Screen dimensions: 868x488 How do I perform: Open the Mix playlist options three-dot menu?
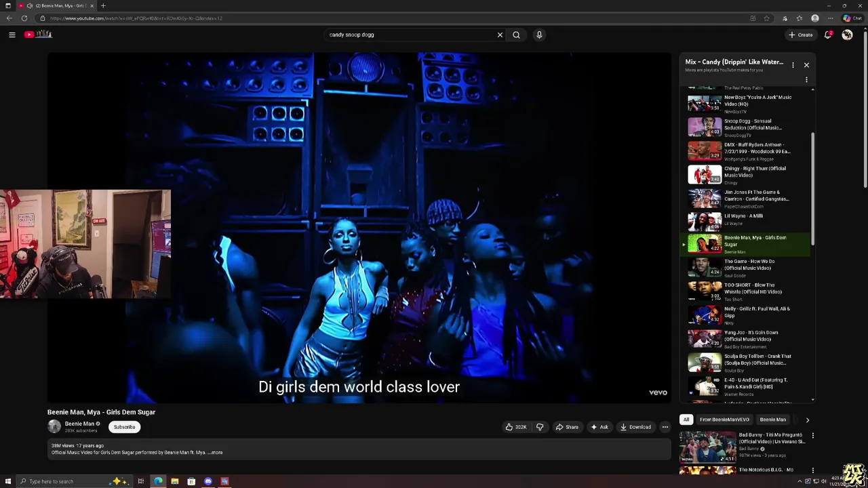click(x=793, y=65)
